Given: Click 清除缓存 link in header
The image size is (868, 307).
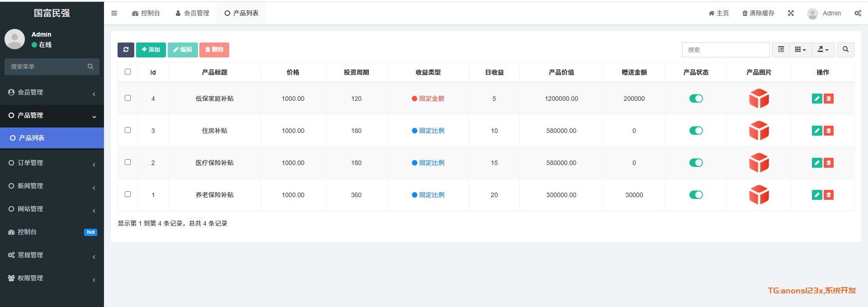Looking at the screenshot, I should [758, 13].
